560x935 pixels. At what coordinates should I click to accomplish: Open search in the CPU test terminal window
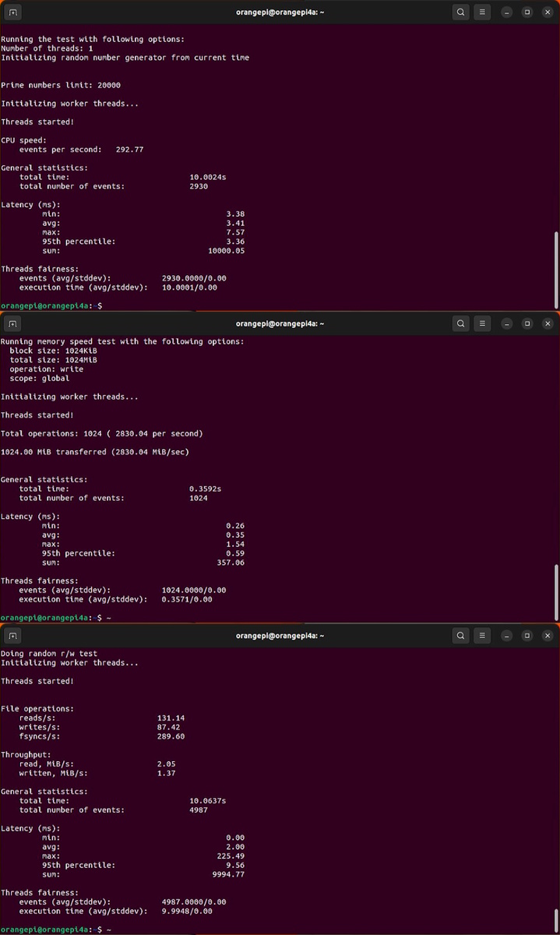(x=461, y=12)
